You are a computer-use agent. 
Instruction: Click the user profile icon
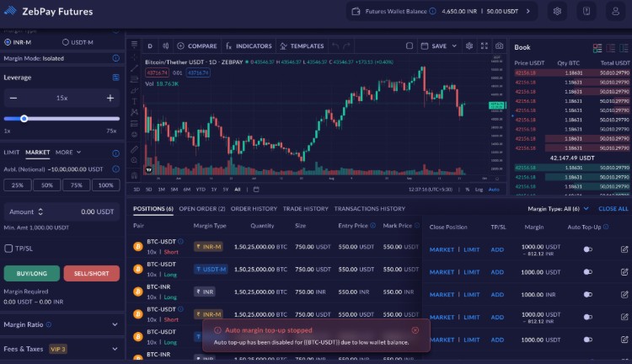(x=615, y=12)
